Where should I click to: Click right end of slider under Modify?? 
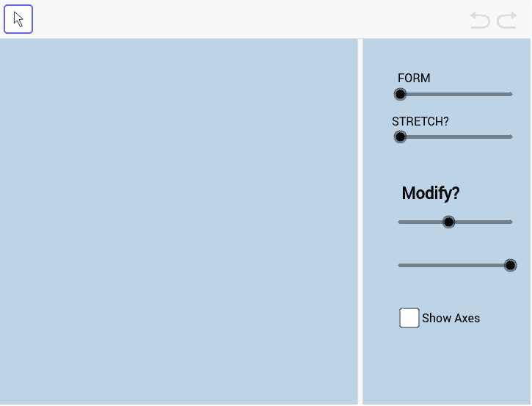coord(509,222)
